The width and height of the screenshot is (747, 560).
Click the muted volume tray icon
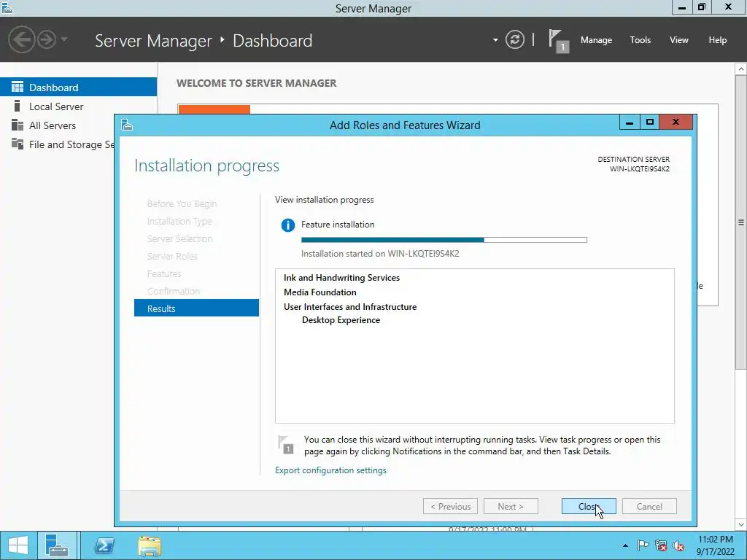click(x=678, y=545)
